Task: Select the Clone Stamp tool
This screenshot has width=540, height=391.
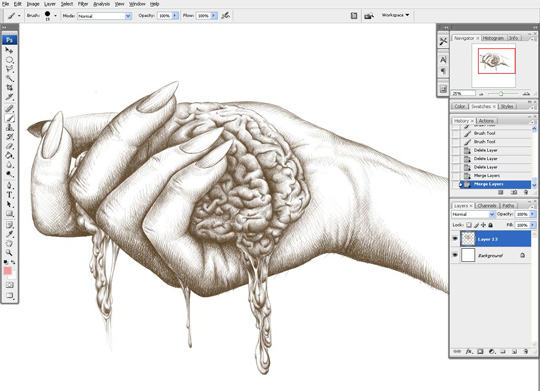Action: (x=9, y=128)
